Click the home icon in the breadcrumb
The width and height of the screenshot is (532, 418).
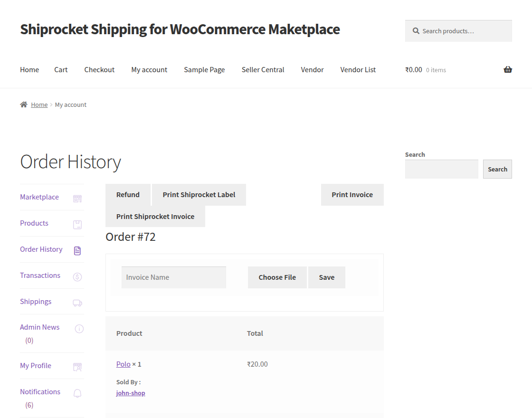(x=24, y=104)
